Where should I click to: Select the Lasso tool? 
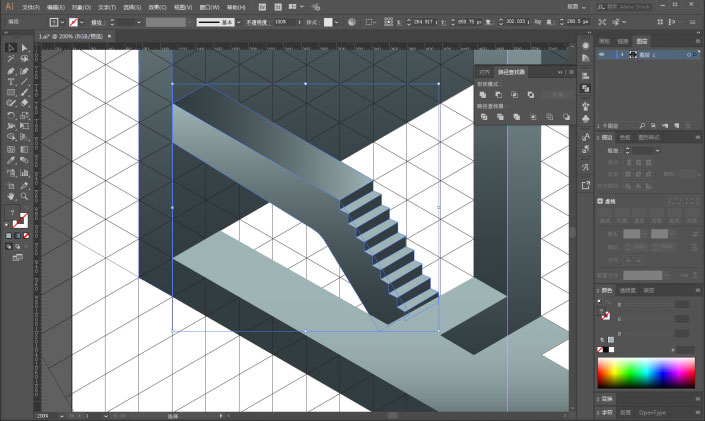click(24, 59)
